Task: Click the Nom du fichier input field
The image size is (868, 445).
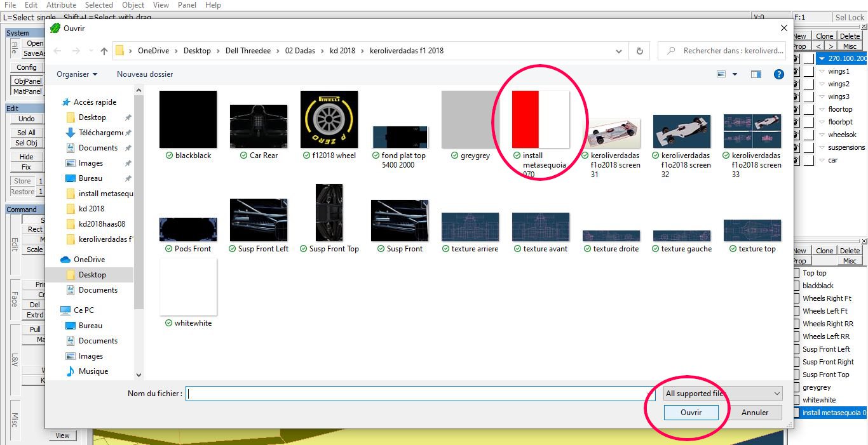Action: 419,394
